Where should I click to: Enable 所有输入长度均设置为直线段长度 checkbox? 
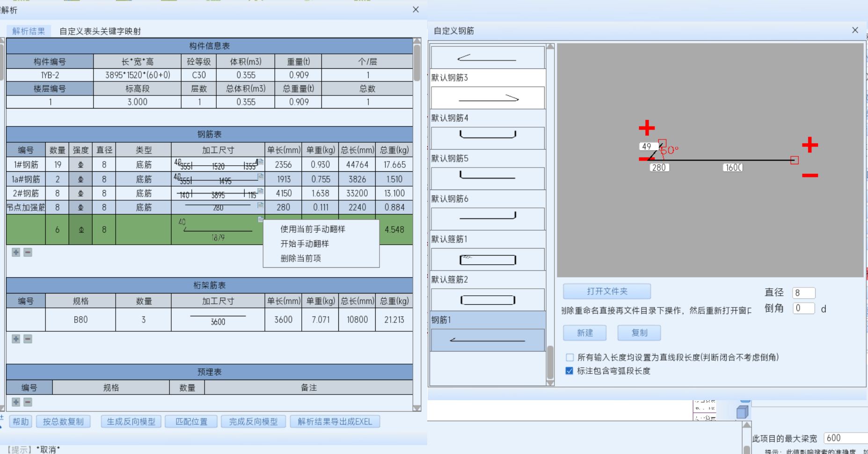pyautogui.click(x=569, y=358)
